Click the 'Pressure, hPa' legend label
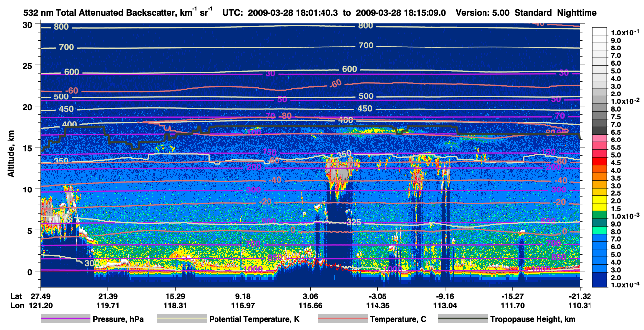Screen dimensions: 644x330 (118, 319)
